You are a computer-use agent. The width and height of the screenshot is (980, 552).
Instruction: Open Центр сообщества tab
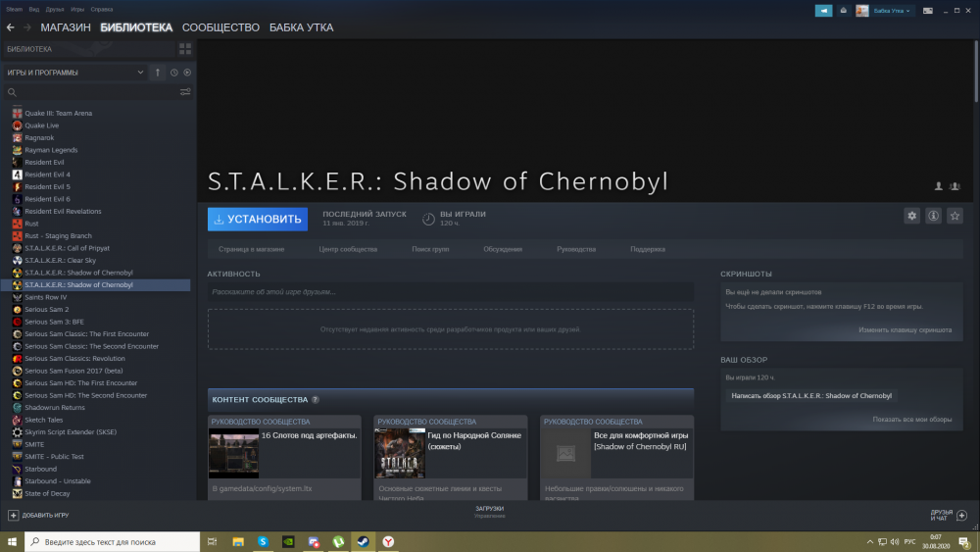tap(348, 249)
